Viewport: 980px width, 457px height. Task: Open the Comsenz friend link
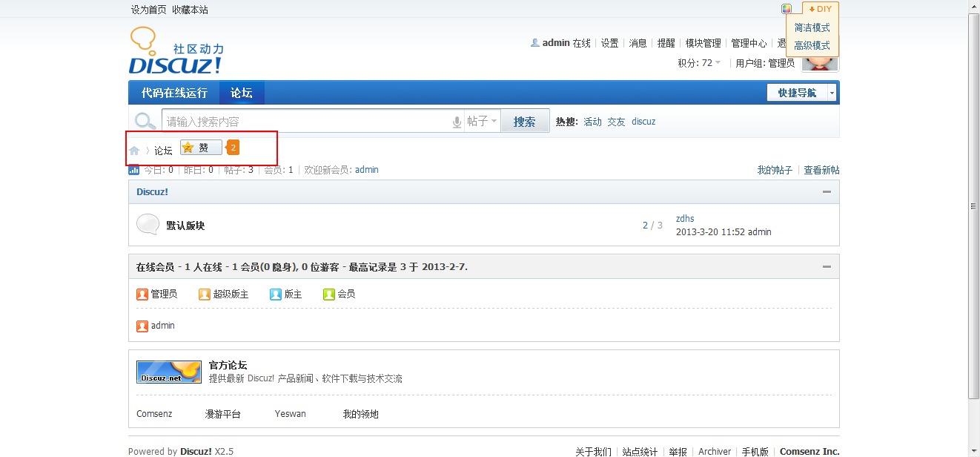(154, 414)
